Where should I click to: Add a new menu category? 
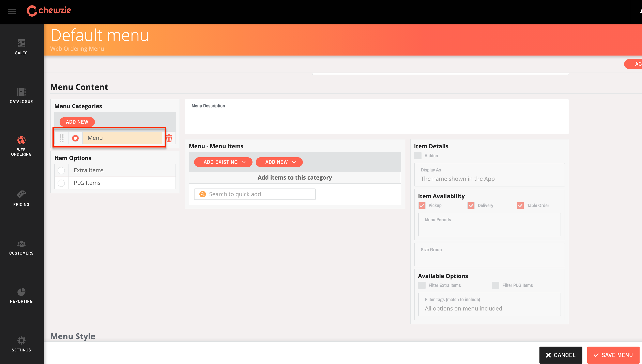(77, 122)
